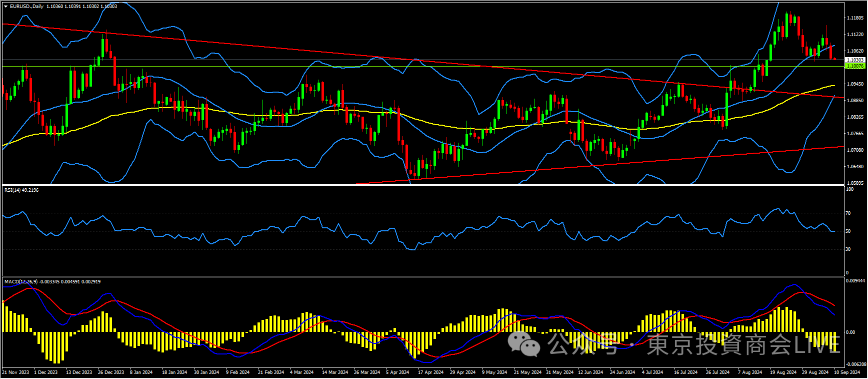Click the 29 Aug 2024 date label
This screenshot has width=868, height=379.
click(x=815, y=372)
